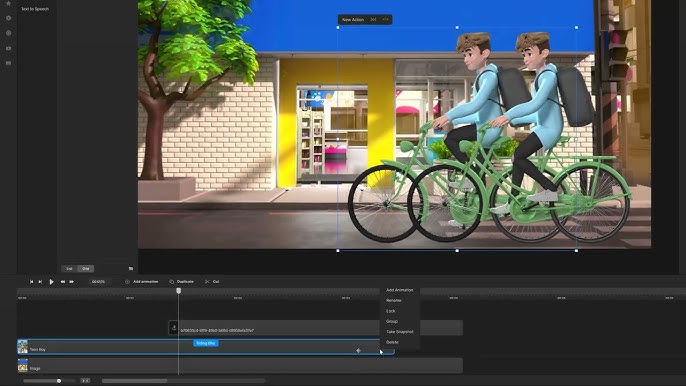The width and height of the screenshot is (686, 386).
Task: Click the keyframe diamond on Teen Boy track
Action: coord(358,351)
